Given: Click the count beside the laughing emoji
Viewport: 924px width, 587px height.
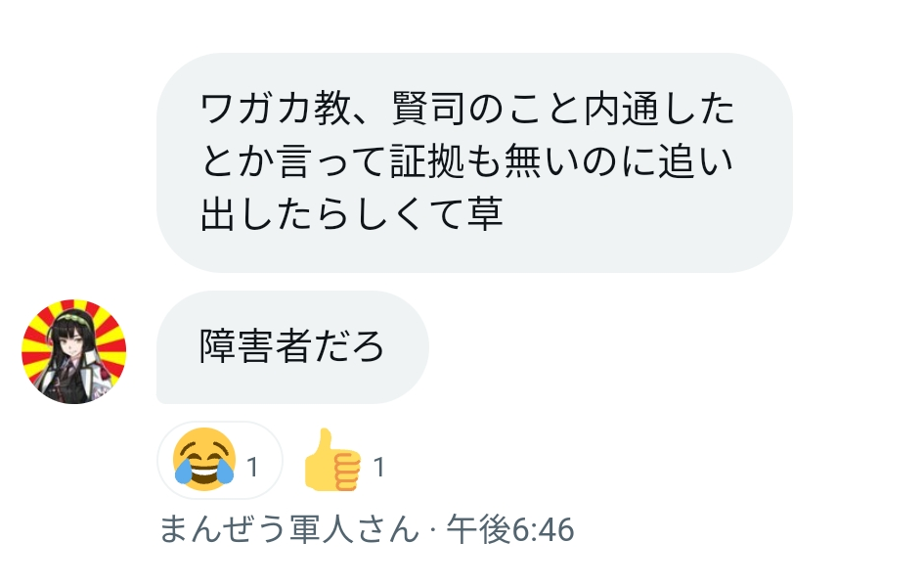Looking at the screenshot, I should pos(252,468).
